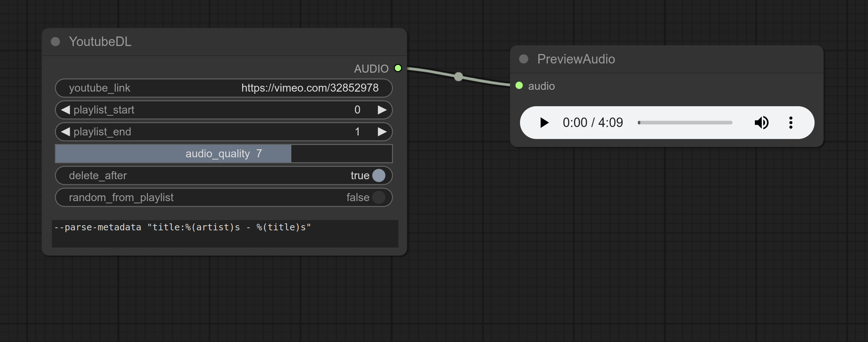868x342 pixels.
Task: Click the AUDIO output socket on YoutubeDL
Action: tap(398, 68)
